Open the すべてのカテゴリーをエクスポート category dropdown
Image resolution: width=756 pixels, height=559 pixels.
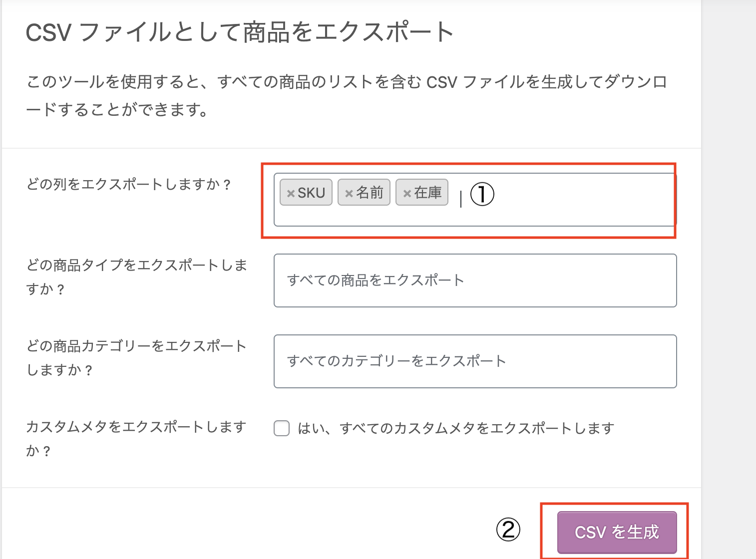[475, 361]
